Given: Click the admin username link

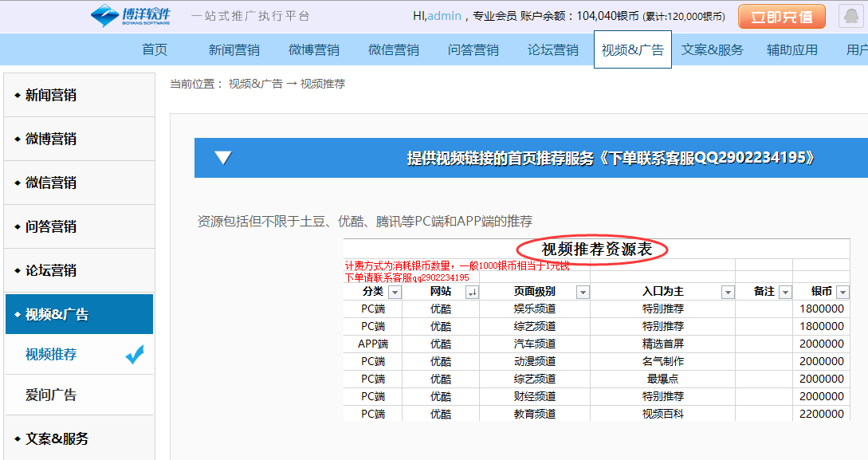Looking at the screenshot, I should 445,16.
